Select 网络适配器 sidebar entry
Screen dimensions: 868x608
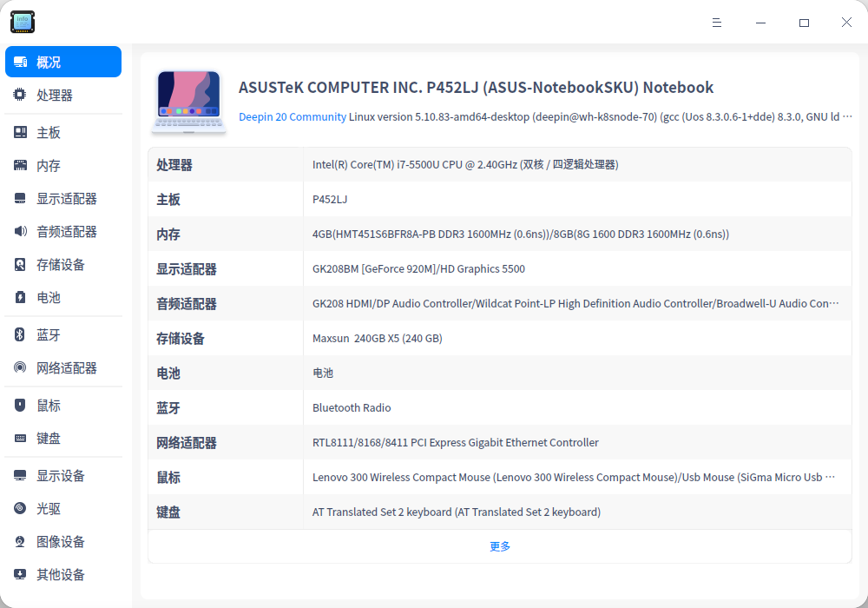pos(63,367)
